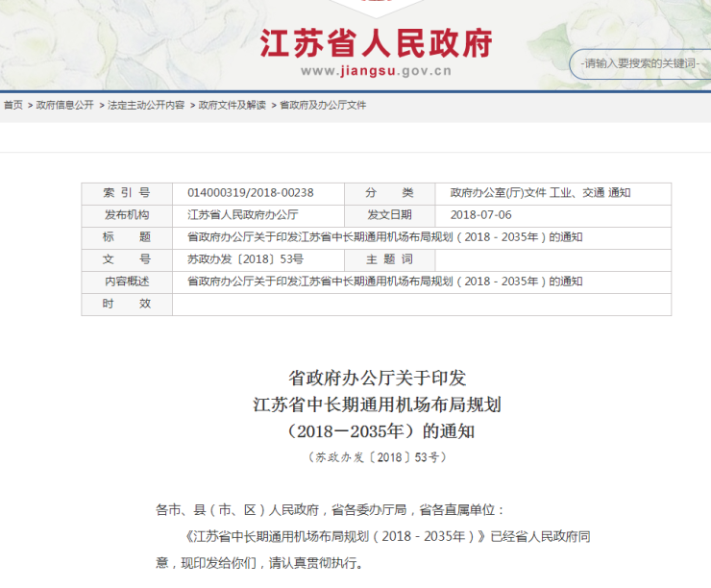The height and width of the screenshot is (588, 711).
Task: Click the 分类 label cell
Action: tap(389, 193)
